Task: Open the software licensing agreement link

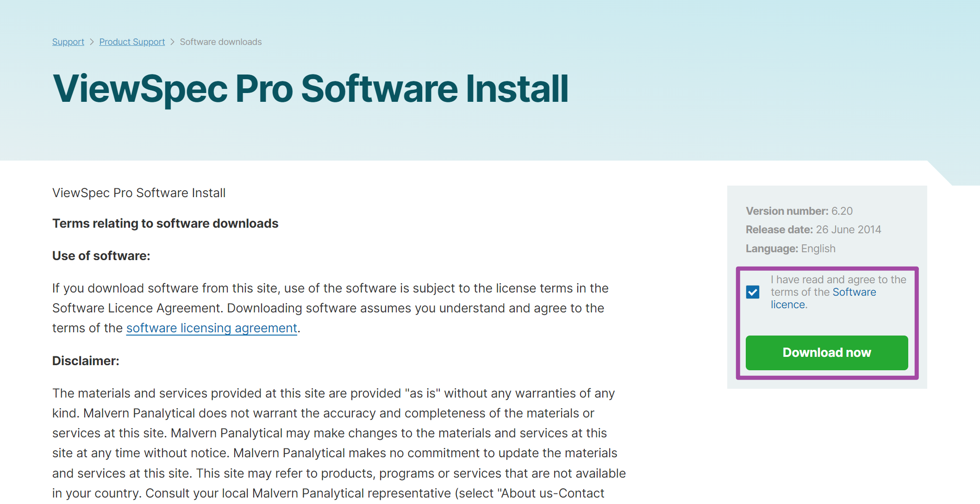Action: (212, 328)
